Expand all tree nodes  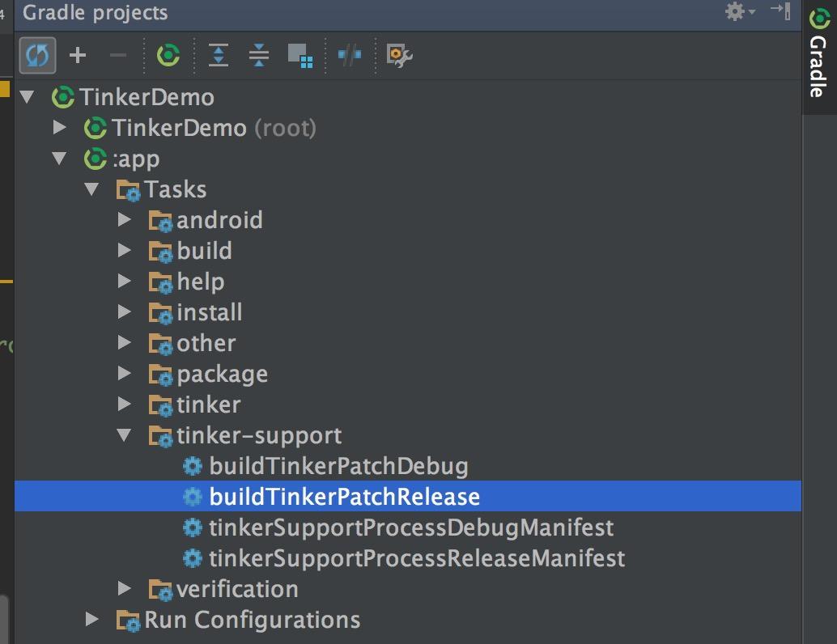(x=219, y=55)
